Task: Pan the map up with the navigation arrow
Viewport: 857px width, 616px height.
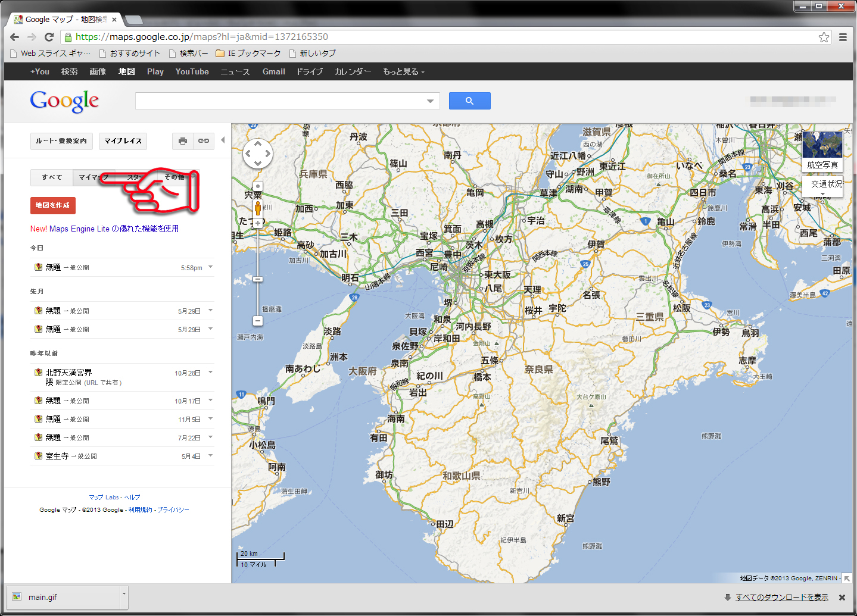Action: point(258,143)
